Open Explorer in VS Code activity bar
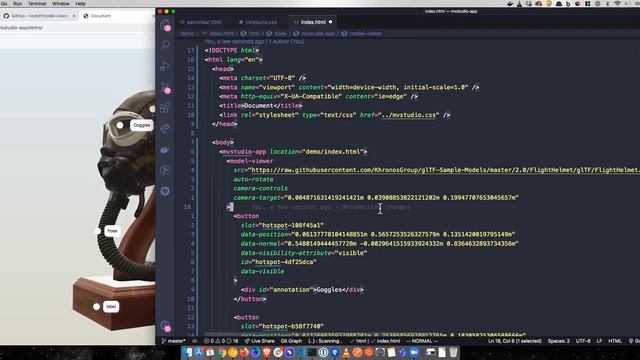The width and height of the screenshot is (640, 360). [x=165, y=25]
